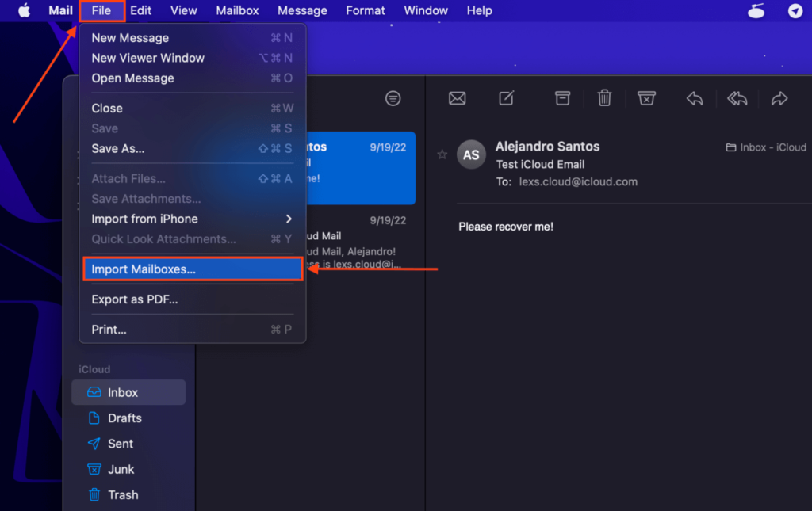The width and height of the screenshot is (812, 511).
Task: Forward the Test iCloud Email
Action: (779, 98)
